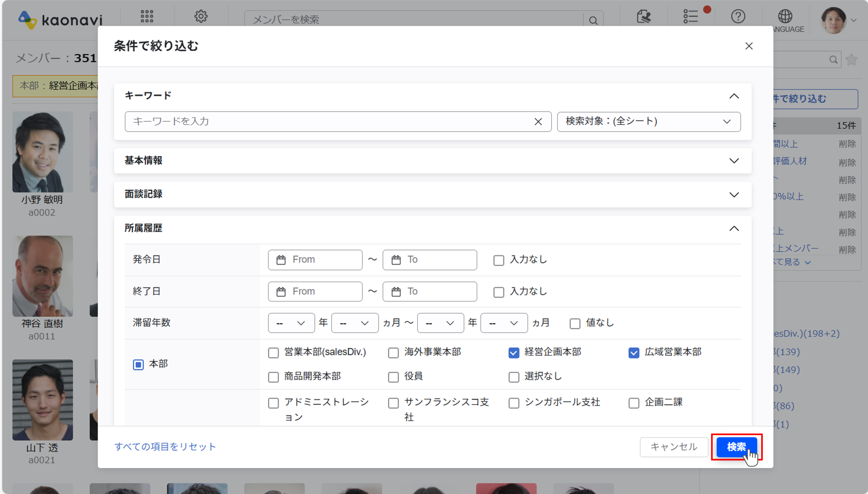Screen dimensions: 868x494
Task: Open the task list icon with red dot
Action: (691, 16)
